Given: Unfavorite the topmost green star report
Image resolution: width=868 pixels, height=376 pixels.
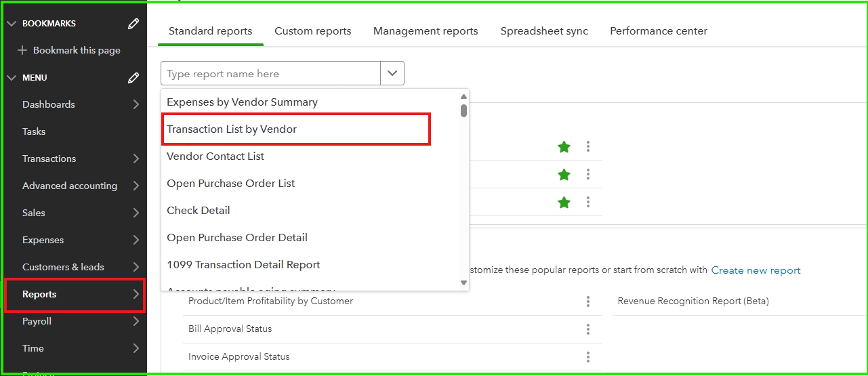Looking at the screenshot, I should point(564,147).
